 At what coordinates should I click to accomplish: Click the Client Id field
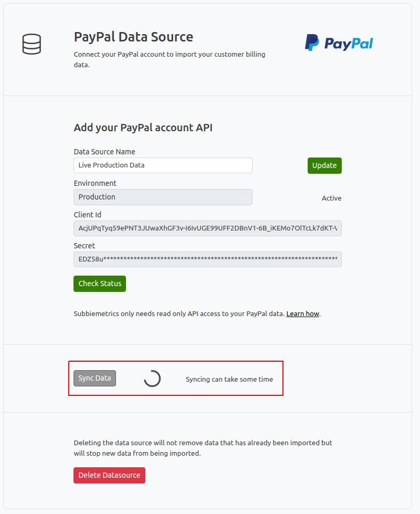(x=207, y=228)
